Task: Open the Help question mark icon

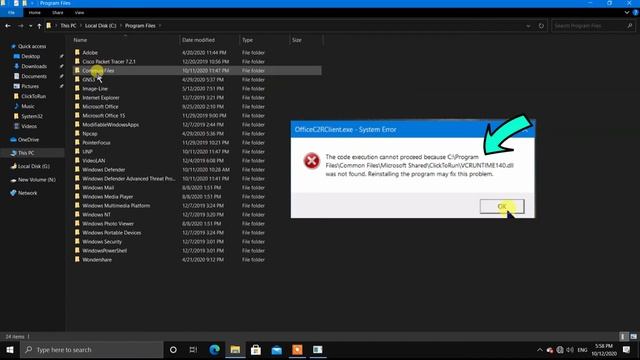Action: (x=636, y=13)
